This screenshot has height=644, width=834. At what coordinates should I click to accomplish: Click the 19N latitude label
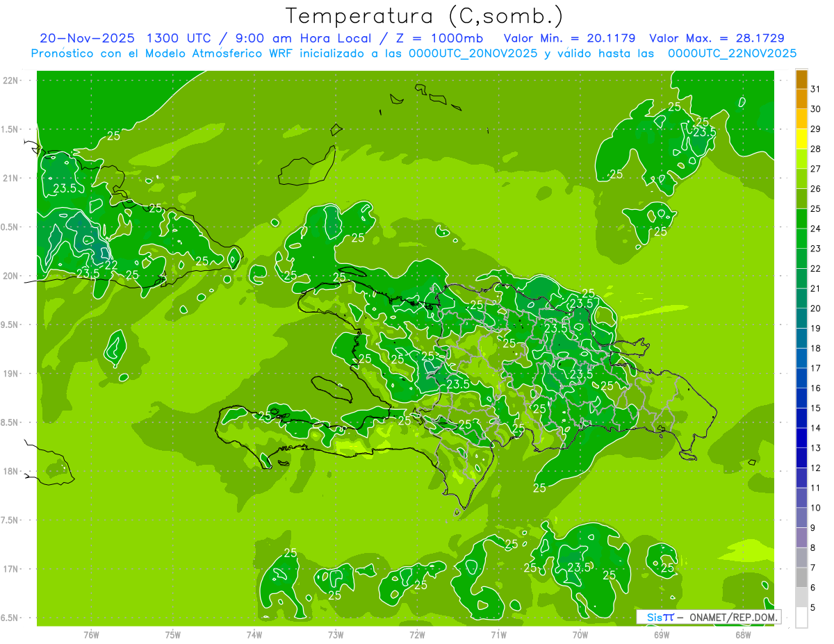pyautogui.click(x=10, y=374)
